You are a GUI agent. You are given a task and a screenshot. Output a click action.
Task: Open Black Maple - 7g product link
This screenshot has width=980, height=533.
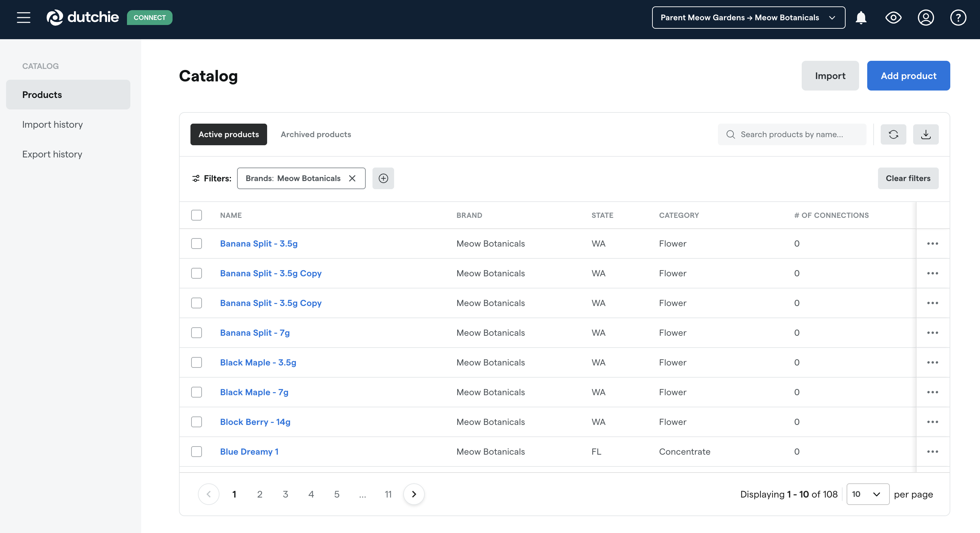[x=254, y=392]
